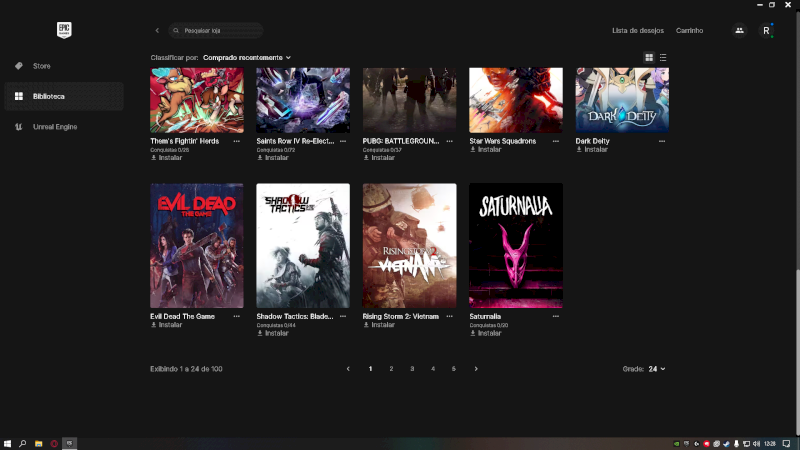800x450 pixels.
Task: Click the Epic Games logo
Action: (x=64, y=30)
